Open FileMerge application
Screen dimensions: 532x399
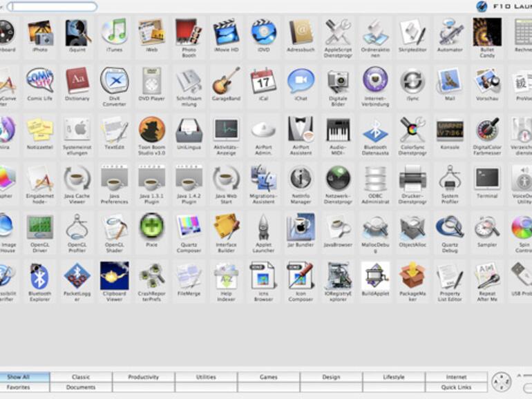tap(189, 275)
